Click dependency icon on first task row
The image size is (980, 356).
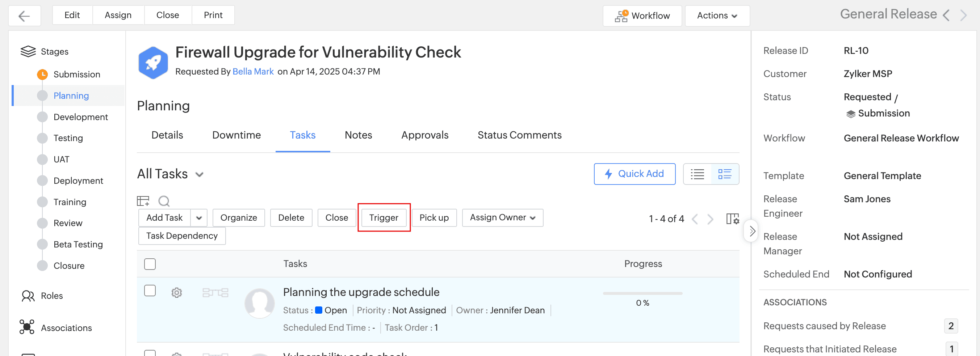pos(215,293)
